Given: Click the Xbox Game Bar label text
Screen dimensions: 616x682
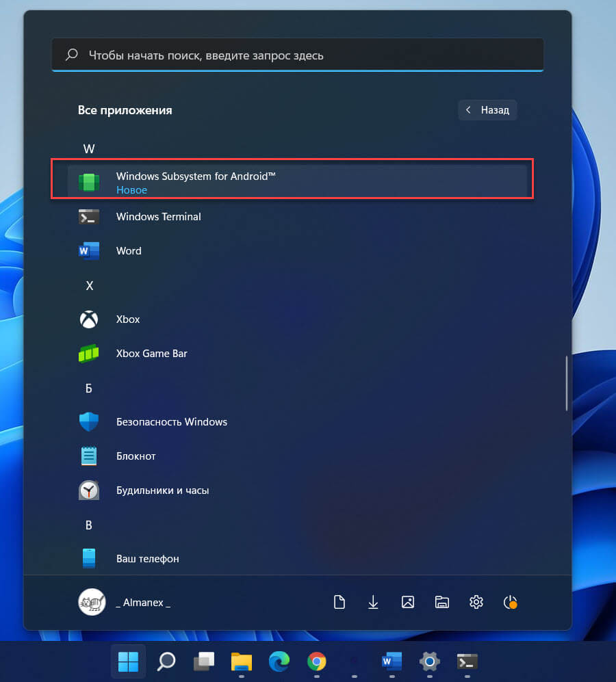Looking at the screenshot, I should click(151, 354).
